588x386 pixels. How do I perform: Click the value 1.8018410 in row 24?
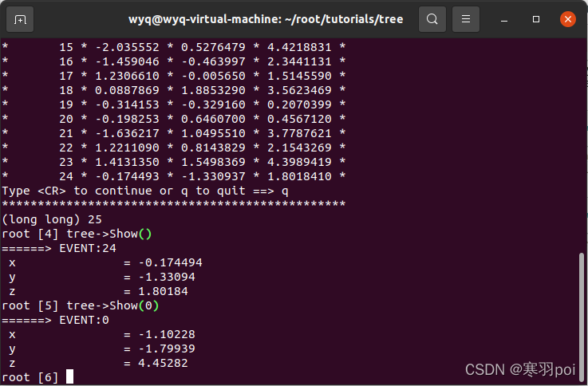[x=299, y=176]
